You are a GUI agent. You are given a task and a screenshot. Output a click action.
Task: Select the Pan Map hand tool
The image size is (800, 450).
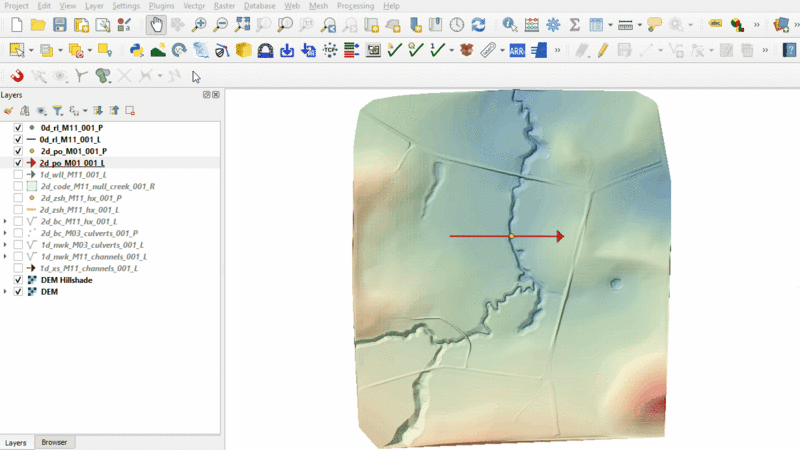(x=156, y=24)
